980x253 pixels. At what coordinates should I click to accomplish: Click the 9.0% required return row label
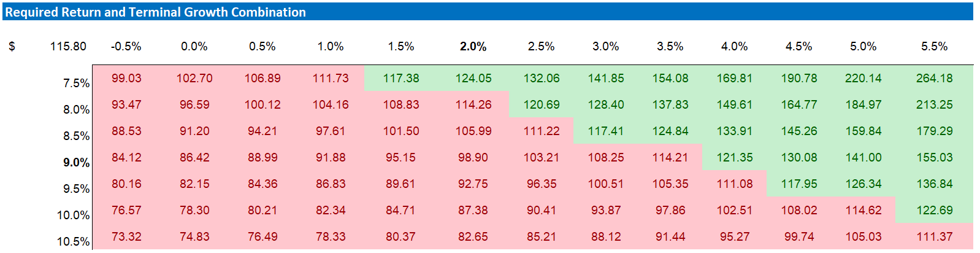(x=76, y=163)
